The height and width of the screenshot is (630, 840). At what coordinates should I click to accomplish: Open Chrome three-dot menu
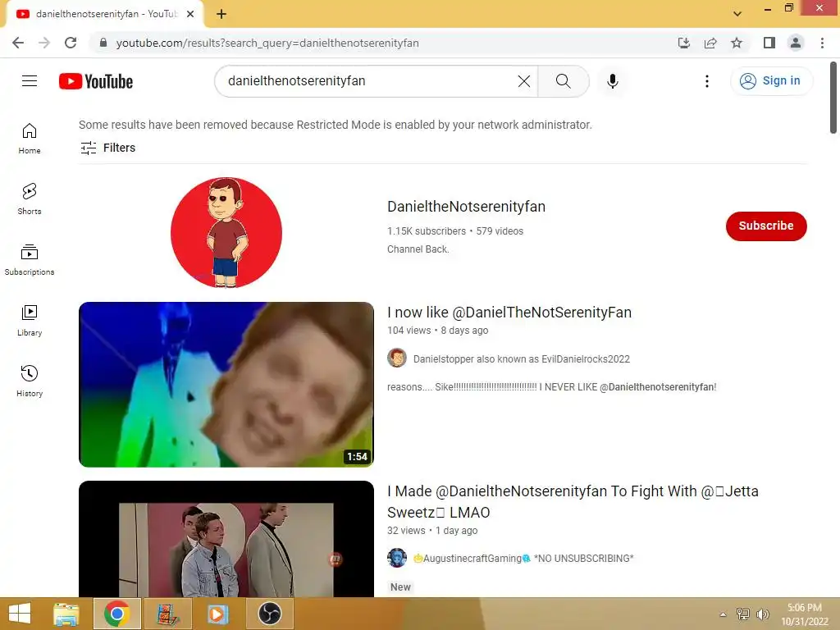[x=822, y=43]
